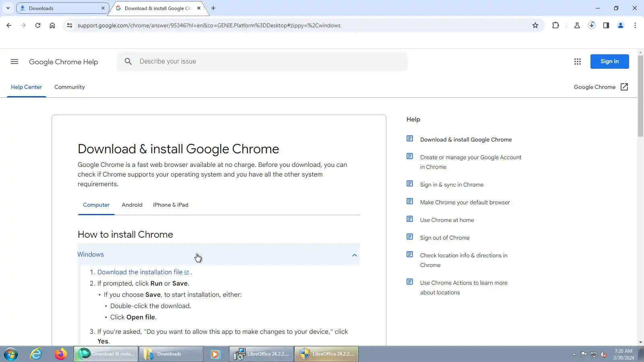Open the browser home page
Viewport: 644px width, 362px height.
(x=52, y=25)
